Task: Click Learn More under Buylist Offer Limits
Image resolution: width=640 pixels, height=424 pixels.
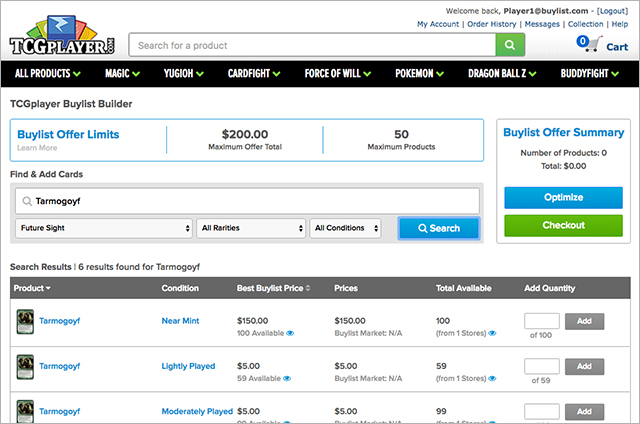Action: tap(37, 148)
